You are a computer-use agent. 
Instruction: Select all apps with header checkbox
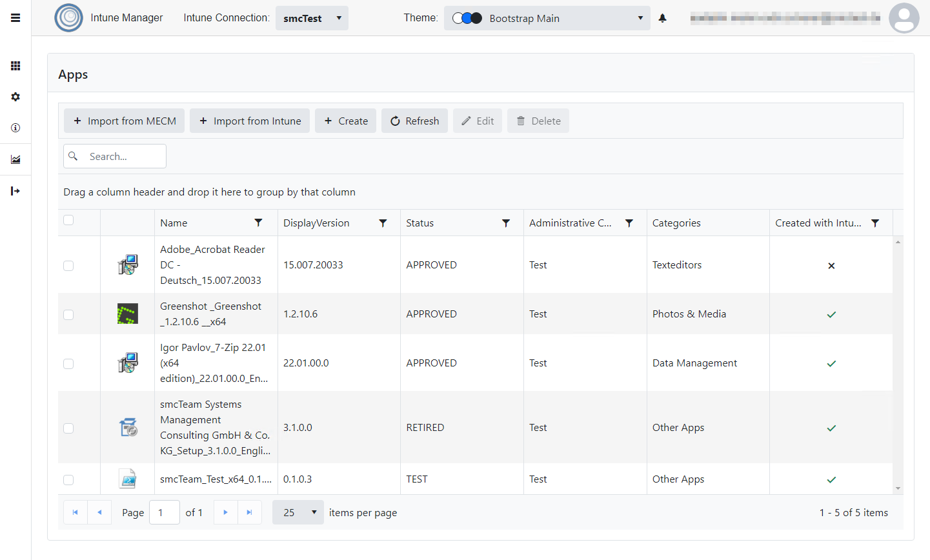click(68, 220)
